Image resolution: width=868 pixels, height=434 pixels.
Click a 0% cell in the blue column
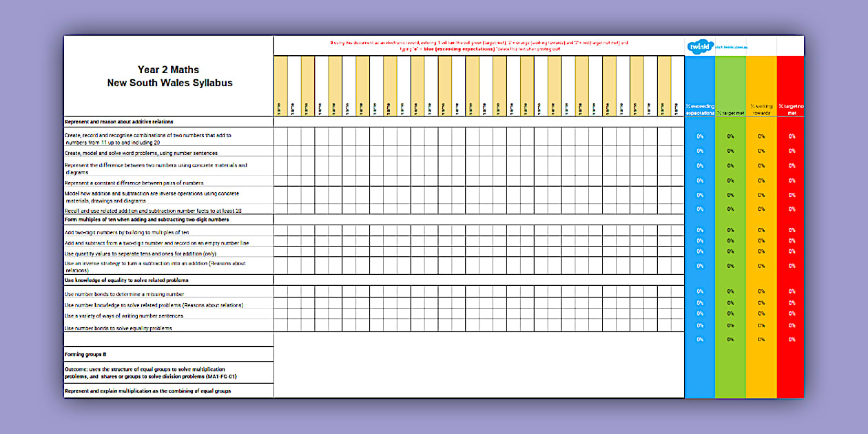(x=699, y=136)
